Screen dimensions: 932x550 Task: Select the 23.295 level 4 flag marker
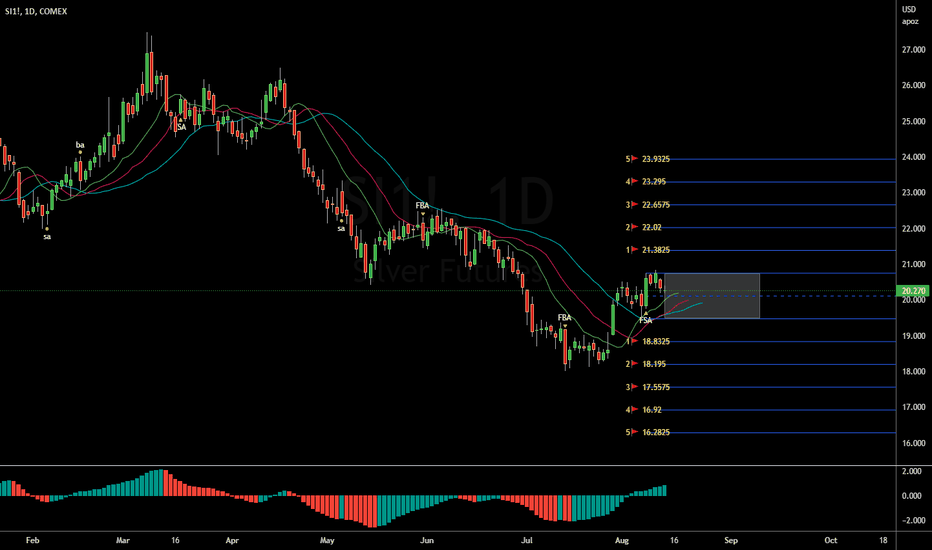pos(634,181)
